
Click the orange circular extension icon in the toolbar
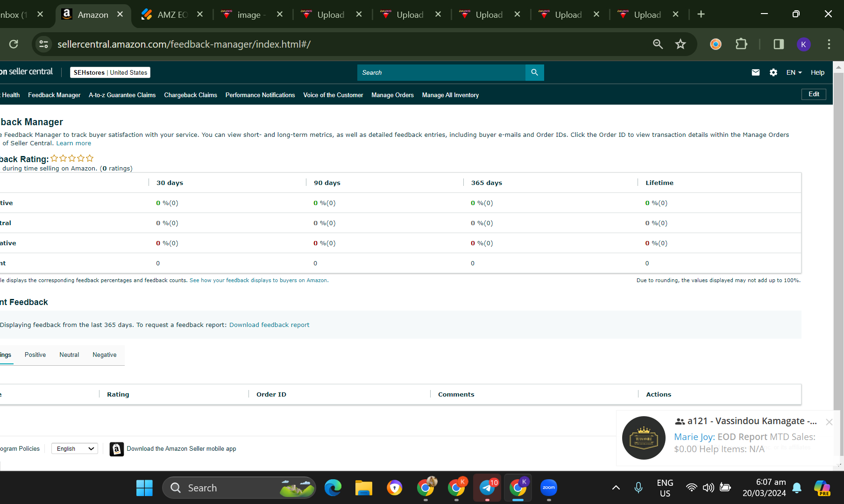[716, 44]
